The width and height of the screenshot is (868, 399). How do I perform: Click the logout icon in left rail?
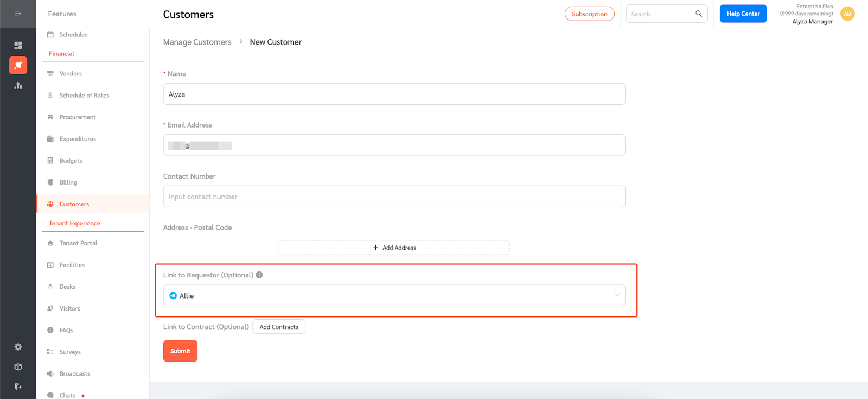click(18, 387)
